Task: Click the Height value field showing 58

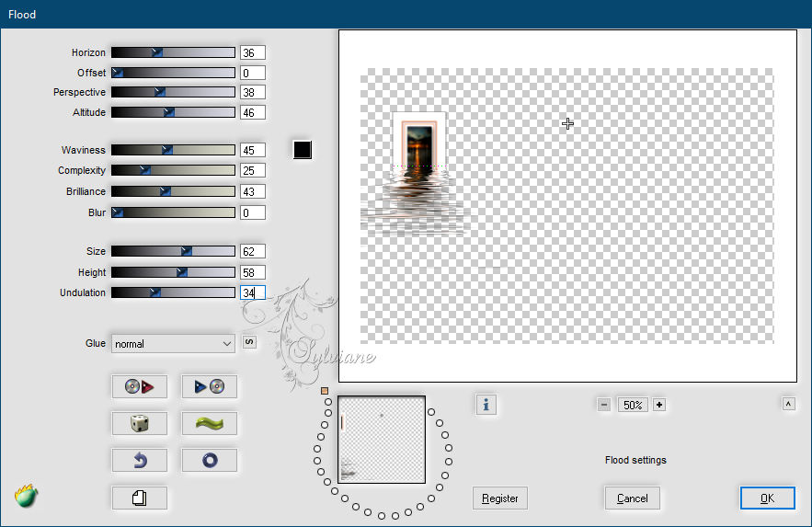Action: 253,273
